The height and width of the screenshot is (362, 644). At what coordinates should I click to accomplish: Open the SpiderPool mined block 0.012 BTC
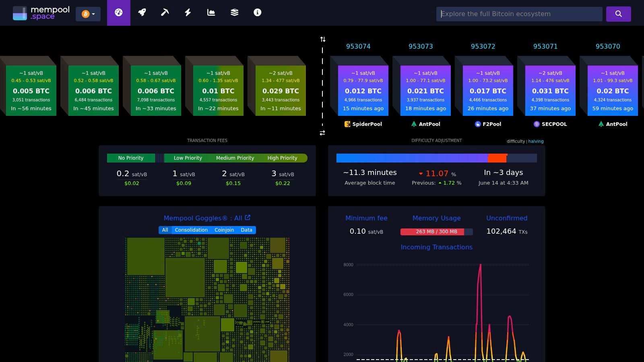[x=363, y=90]
